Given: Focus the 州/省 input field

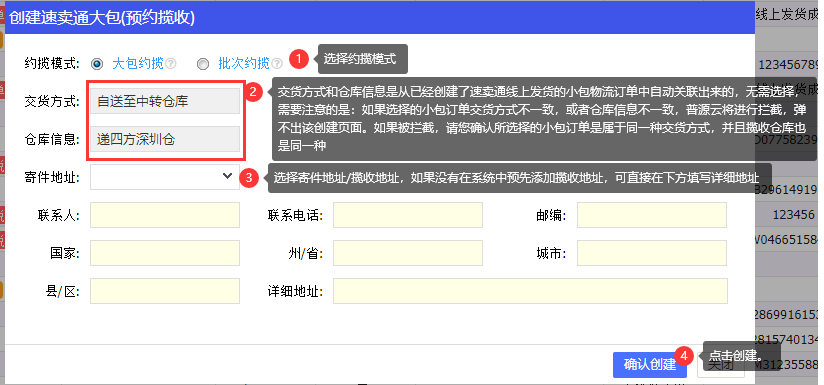Looking at the screenshot, I should pyautogui.click(x=408, y=253).
